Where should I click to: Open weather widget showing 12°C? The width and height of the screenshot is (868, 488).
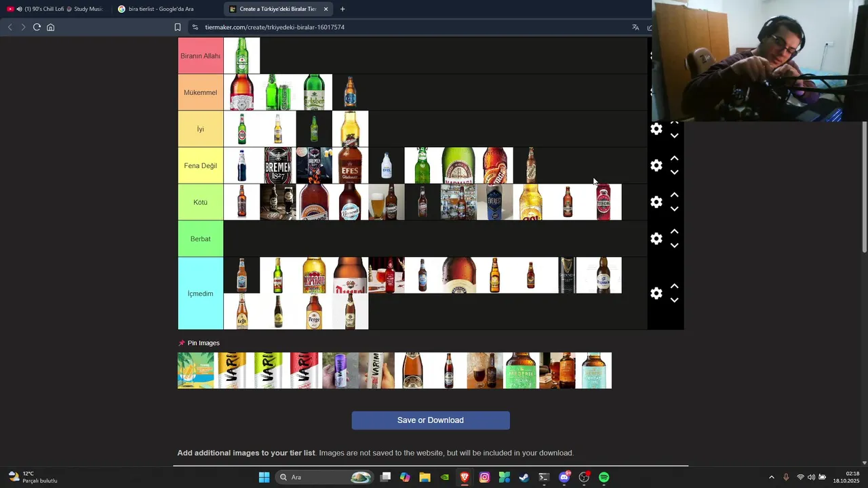click(34, 477)
